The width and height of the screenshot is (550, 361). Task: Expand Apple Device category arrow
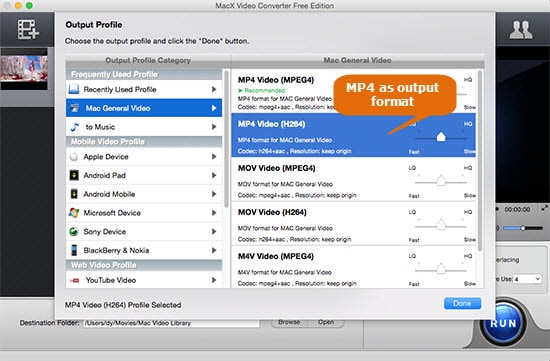pyautogui.click(x=214, y=156)
